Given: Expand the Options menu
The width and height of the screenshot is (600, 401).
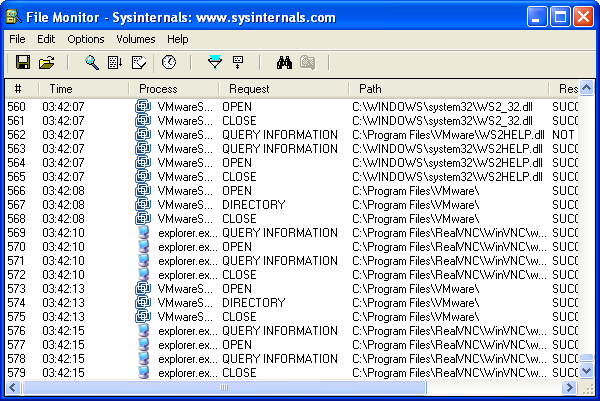Looking at the screenshot, I should click(85, 39).
